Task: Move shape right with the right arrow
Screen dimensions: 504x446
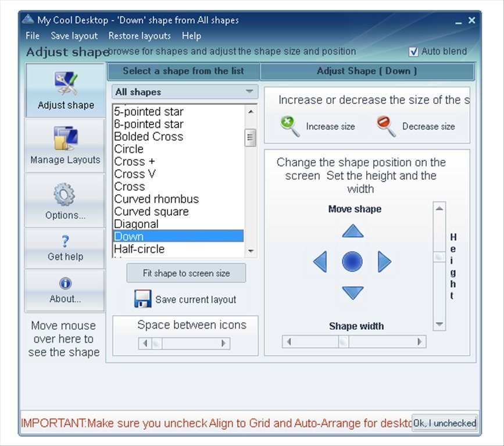Action: [x=384, y=262]
